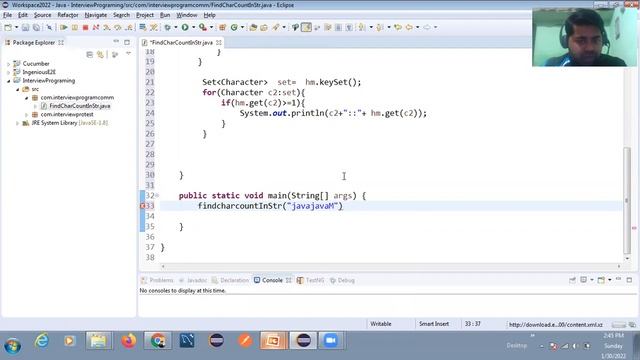Image resolution: width=640 pixels, height=360 pixels.
Task: Open the Navigate menu
Action: pos(96,15)
